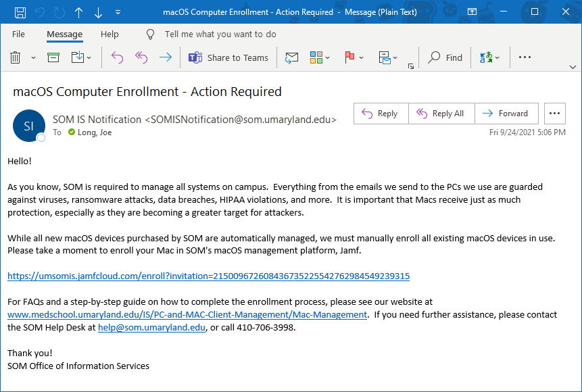Expand the Translate dropdown arrow
582x392 pixels.
point(498,58)
